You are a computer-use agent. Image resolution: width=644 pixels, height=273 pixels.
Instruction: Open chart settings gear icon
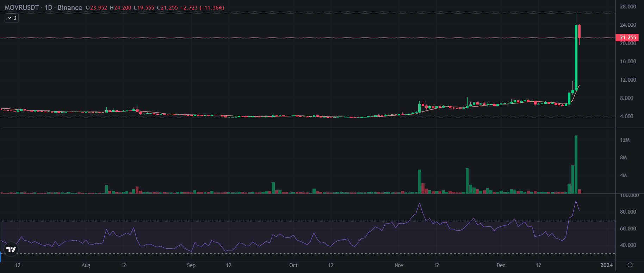[630, 265]
